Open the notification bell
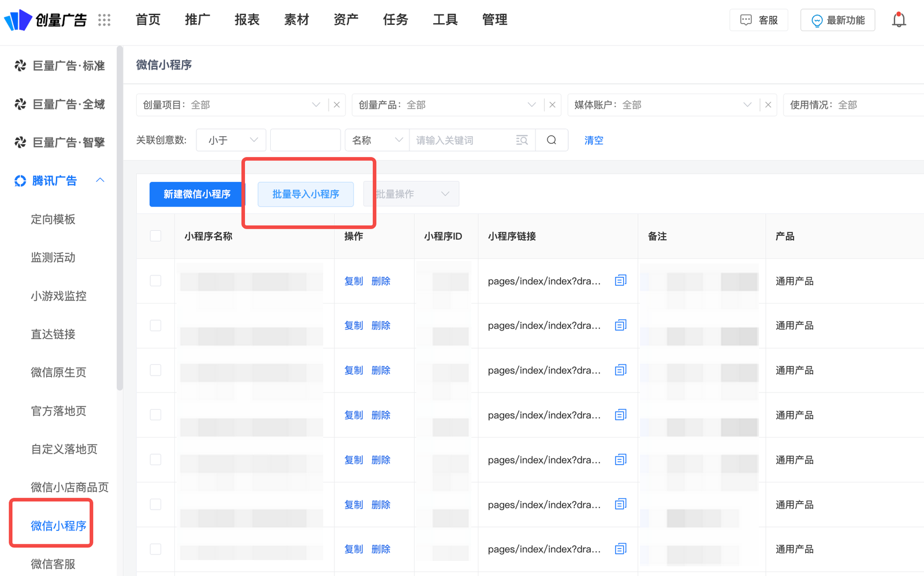The image size is (924, 576). tap(899, 20)
